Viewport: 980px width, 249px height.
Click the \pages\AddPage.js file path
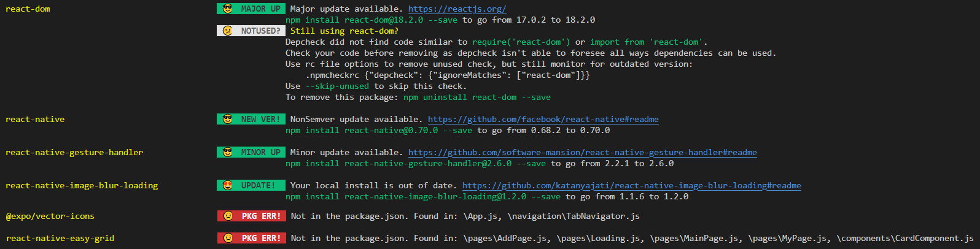[x=507, y=239]
